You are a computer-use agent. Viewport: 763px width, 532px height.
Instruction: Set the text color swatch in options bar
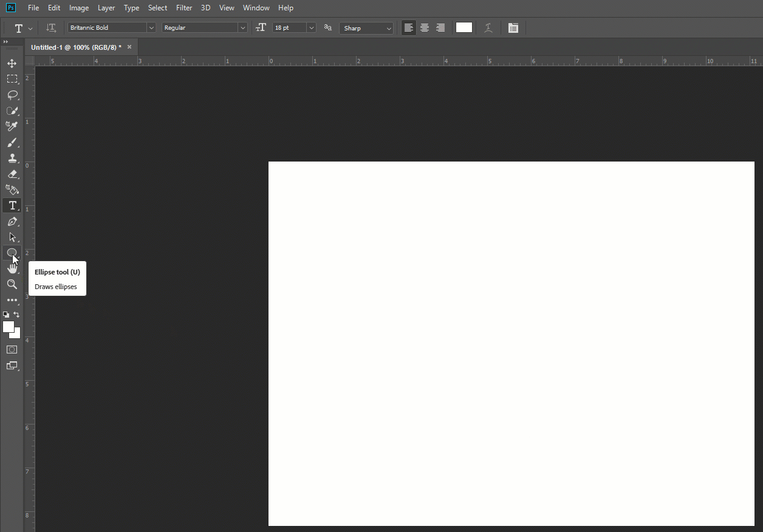464,27
